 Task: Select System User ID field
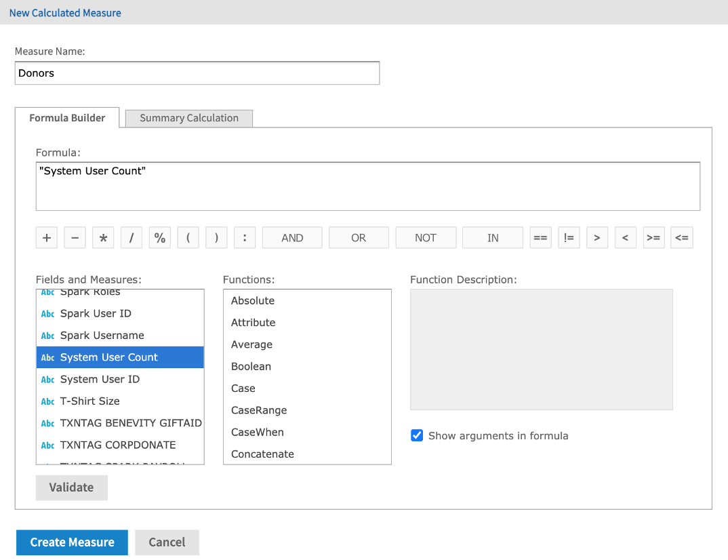click(x=120, y=379)
